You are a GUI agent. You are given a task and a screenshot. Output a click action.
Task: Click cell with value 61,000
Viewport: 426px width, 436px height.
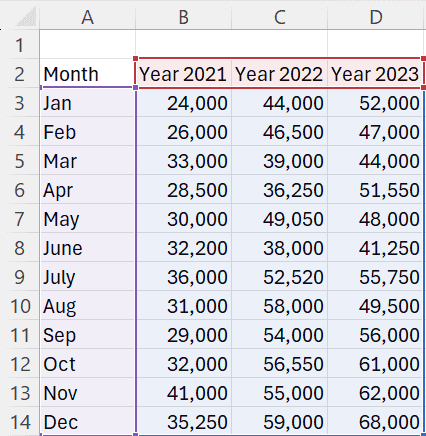(x=376, y=364)
